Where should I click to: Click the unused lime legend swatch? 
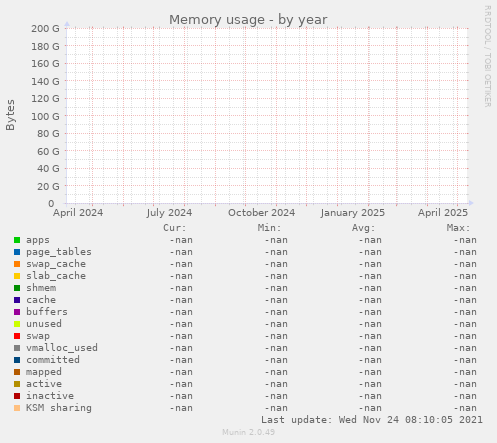tap(17, 324)
